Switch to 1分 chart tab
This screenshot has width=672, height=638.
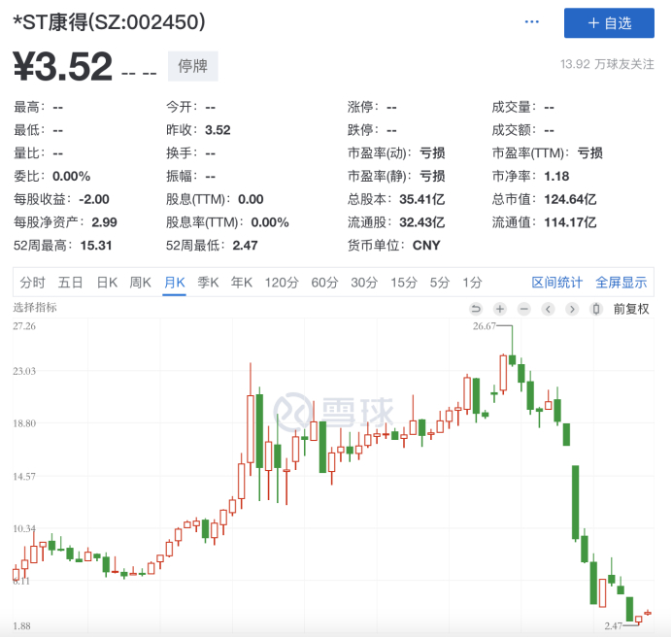click(x=472, y=283)
